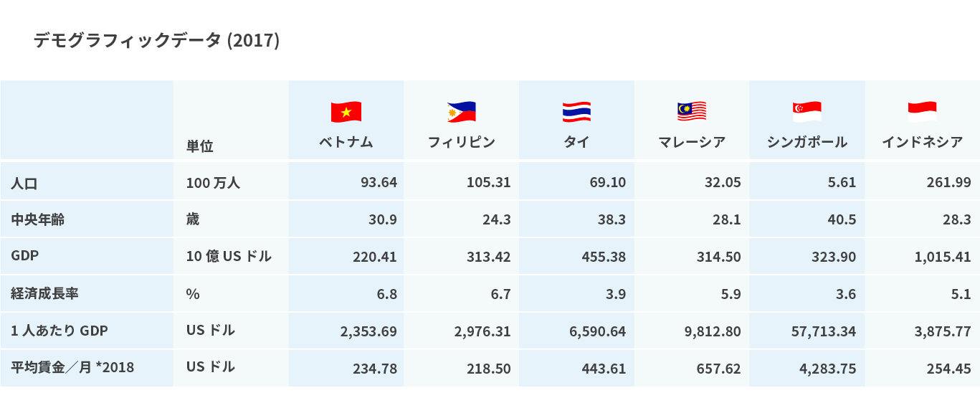Click the Vietnam flag icon
Viewport: 980px width, 393px height.
pyautogui.click(x=346, y=112)
